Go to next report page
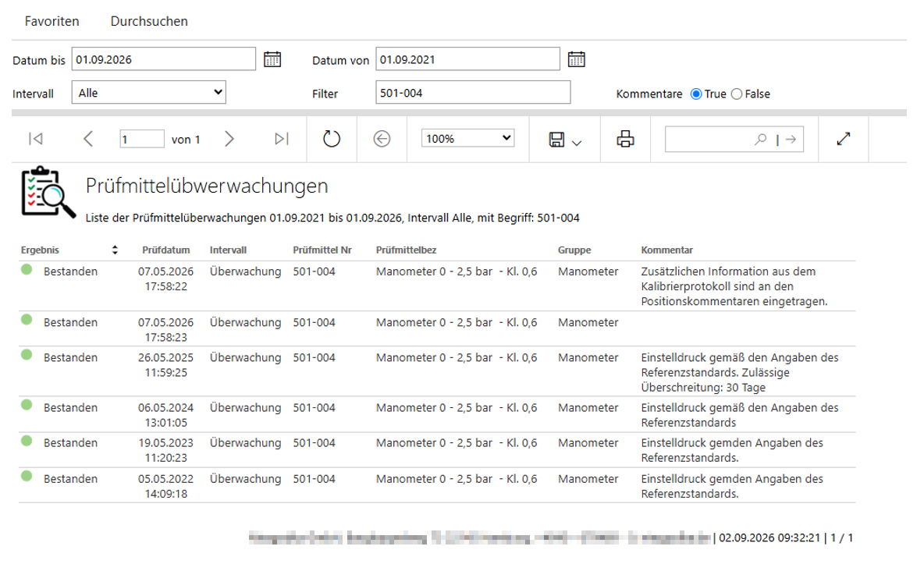 229,139
